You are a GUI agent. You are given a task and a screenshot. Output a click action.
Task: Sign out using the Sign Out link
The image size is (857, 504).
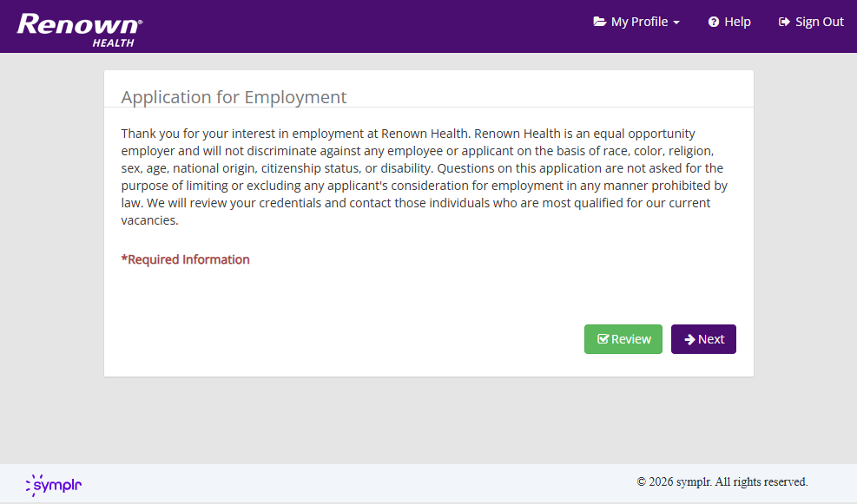click(x=819, y=22)
